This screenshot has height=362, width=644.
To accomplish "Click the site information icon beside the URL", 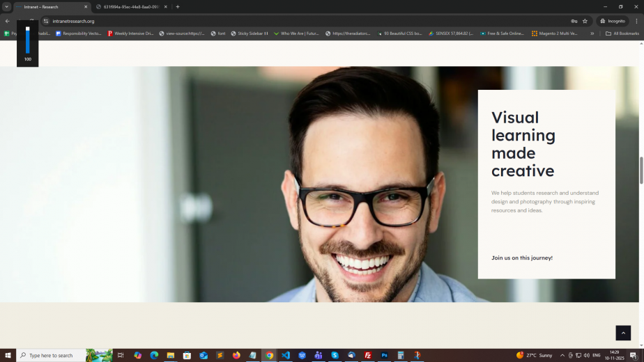I will (x=46, y=21).
